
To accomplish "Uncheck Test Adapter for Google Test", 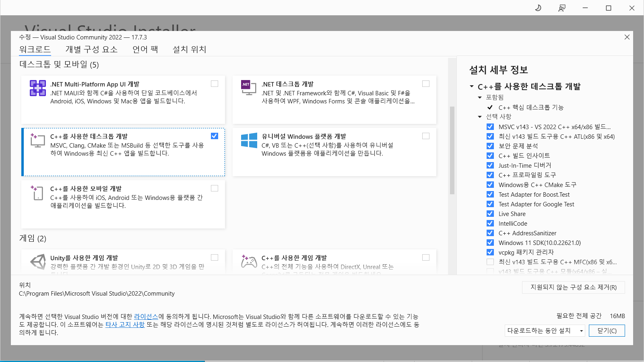I will 490,204.
